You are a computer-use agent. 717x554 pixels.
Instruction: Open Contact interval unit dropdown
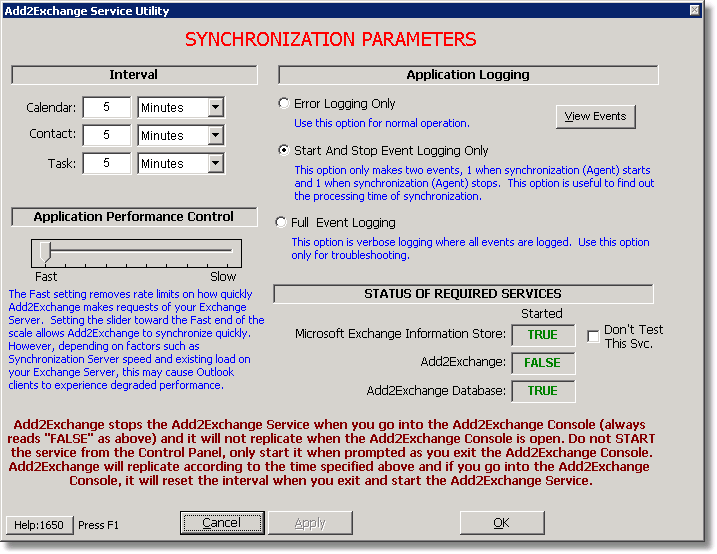(216, 135)
